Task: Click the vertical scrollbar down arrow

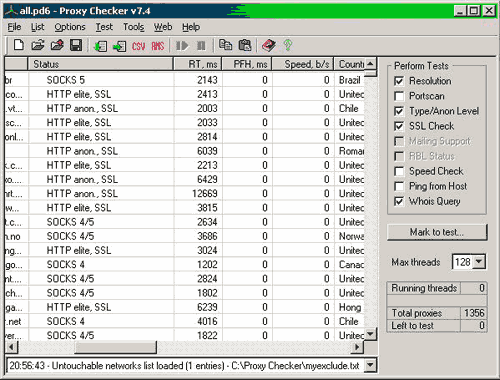Action: point(370,334)
